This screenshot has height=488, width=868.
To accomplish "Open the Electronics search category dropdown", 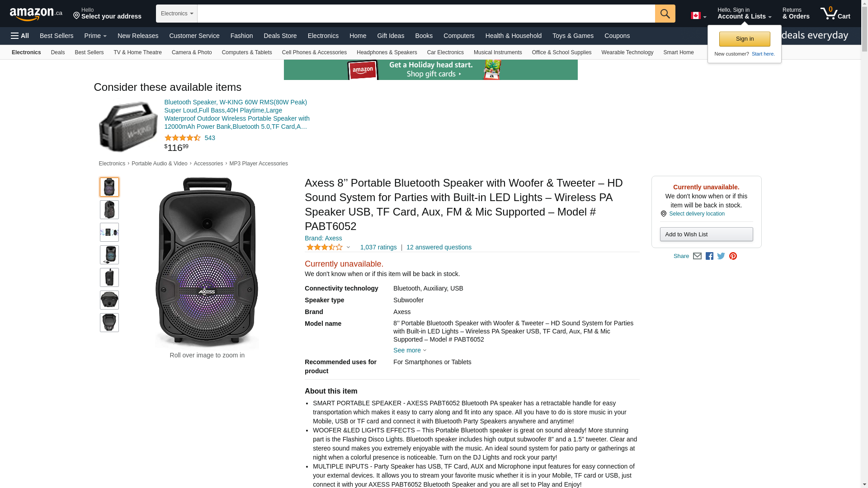I will pos(177,14).
